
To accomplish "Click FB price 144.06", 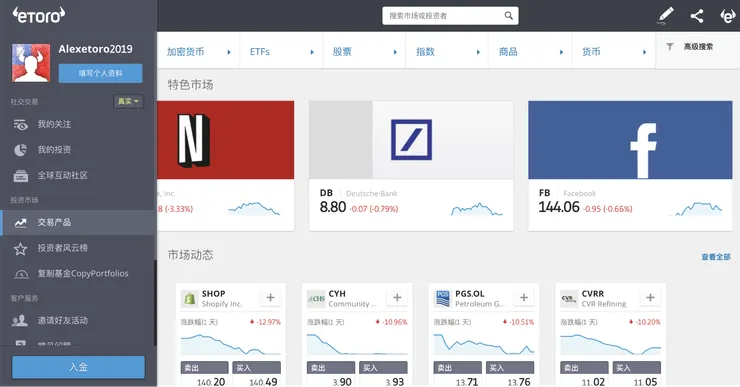I will coord(559,207).
